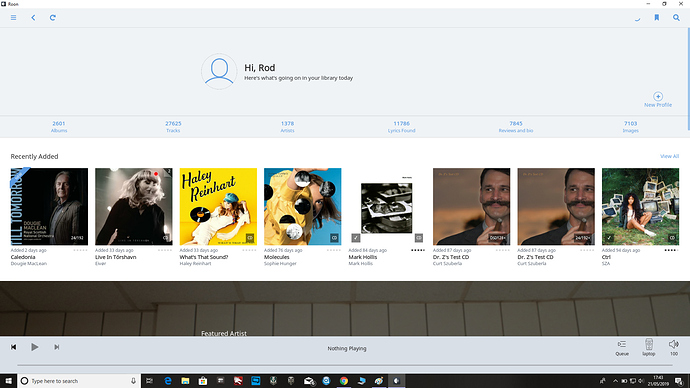The width and height of the screenshot is (690, 388).
Task: Click the Featured Artist banner heading
Action: [224, 333]
